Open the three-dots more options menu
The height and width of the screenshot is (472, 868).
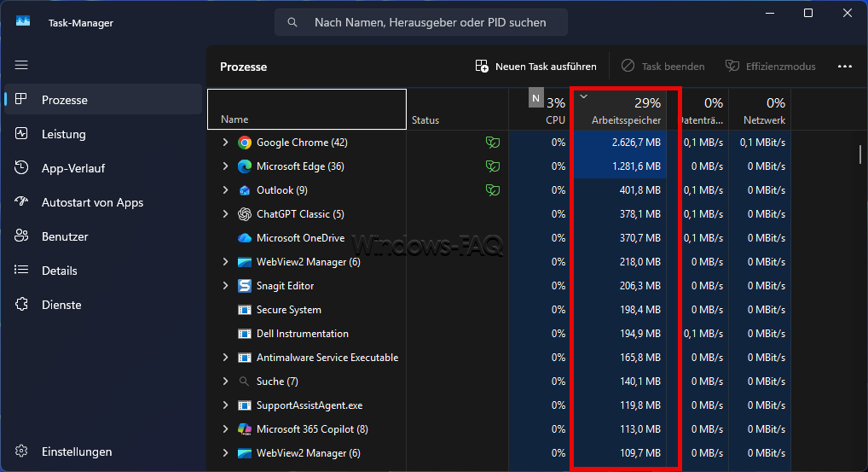click(845, 67)
